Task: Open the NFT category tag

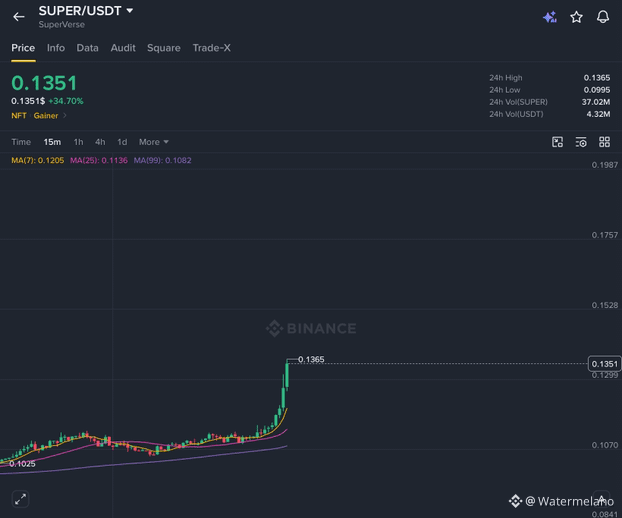Action: click(x=19, y=116)
